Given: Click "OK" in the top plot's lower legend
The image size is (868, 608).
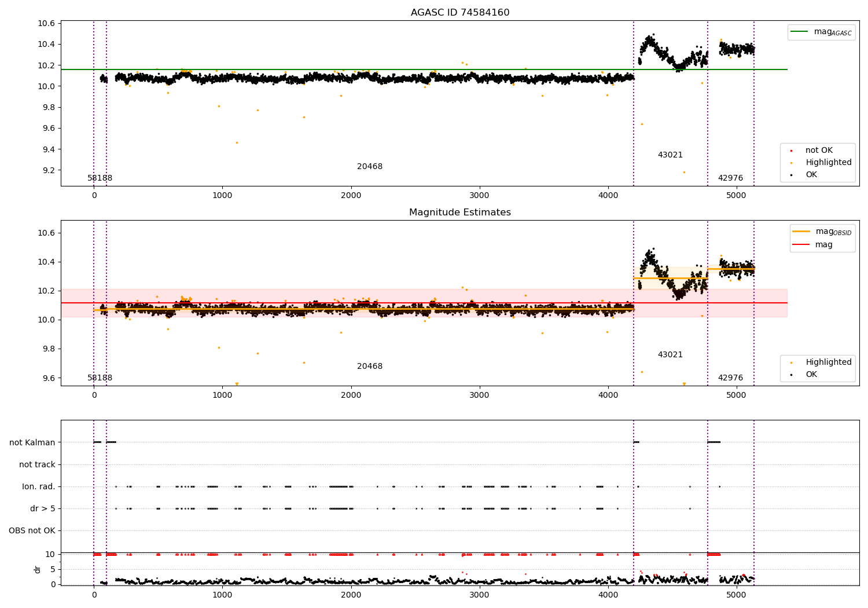Looking at the screenshot, I should click(811, 175).
